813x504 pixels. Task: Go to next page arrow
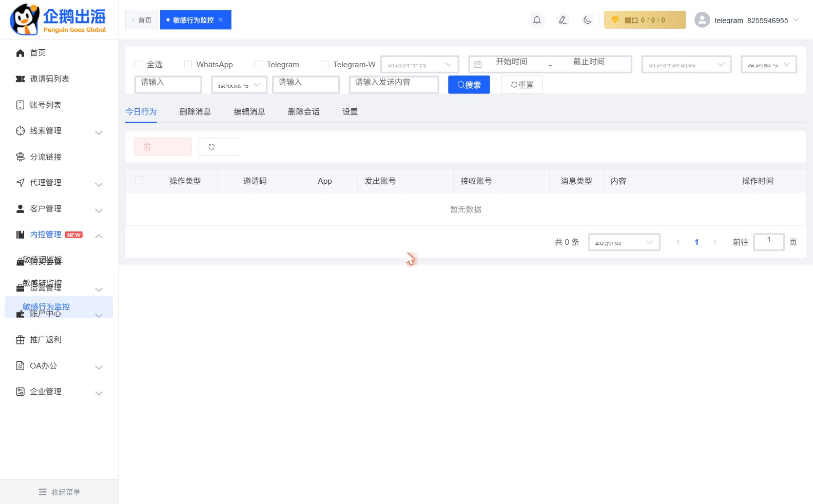[714, 242]
